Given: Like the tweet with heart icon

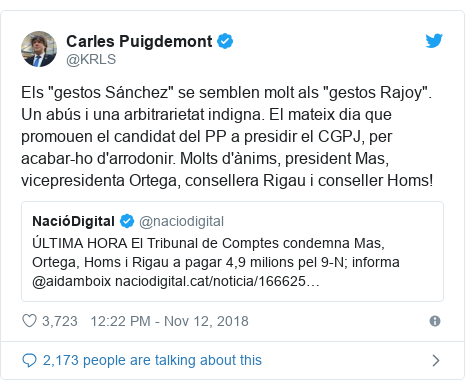Looking at the screenshot, I should click(29, 321).
